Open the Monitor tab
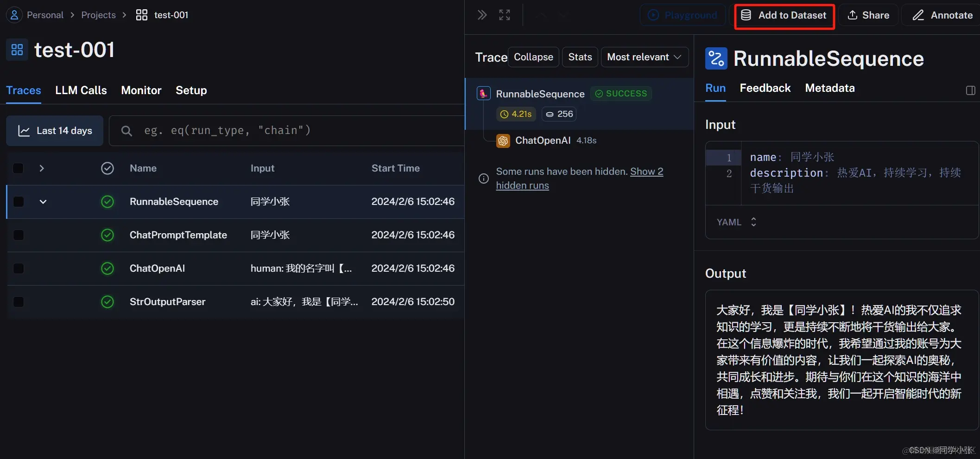This screenshot has width=980, height=459. [x=141, y=90]
